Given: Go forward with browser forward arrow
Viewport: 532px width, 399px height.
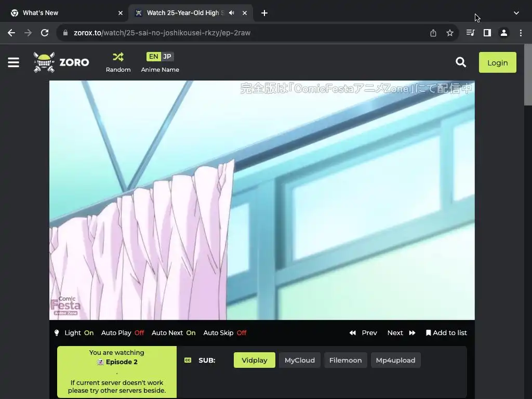Looking at the screenshot, I should [x=28, y=33].
